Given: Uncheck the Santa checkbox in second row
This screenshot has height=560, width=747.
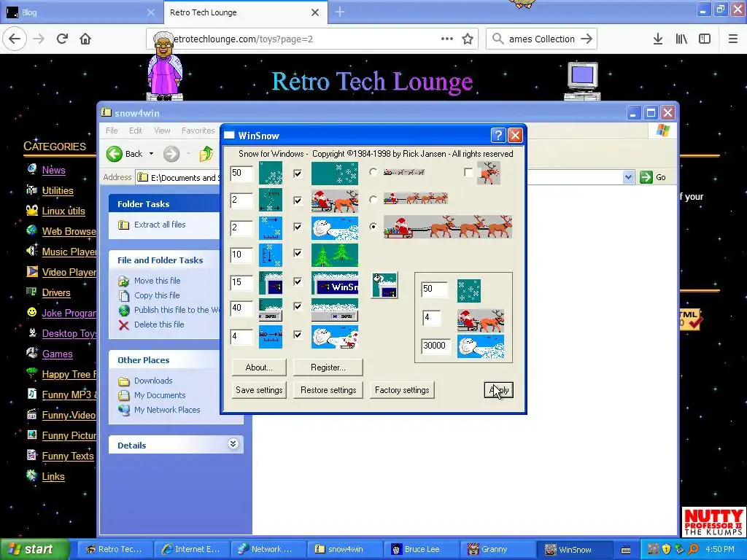Looking at the screenshot, I should click(298, 201).
